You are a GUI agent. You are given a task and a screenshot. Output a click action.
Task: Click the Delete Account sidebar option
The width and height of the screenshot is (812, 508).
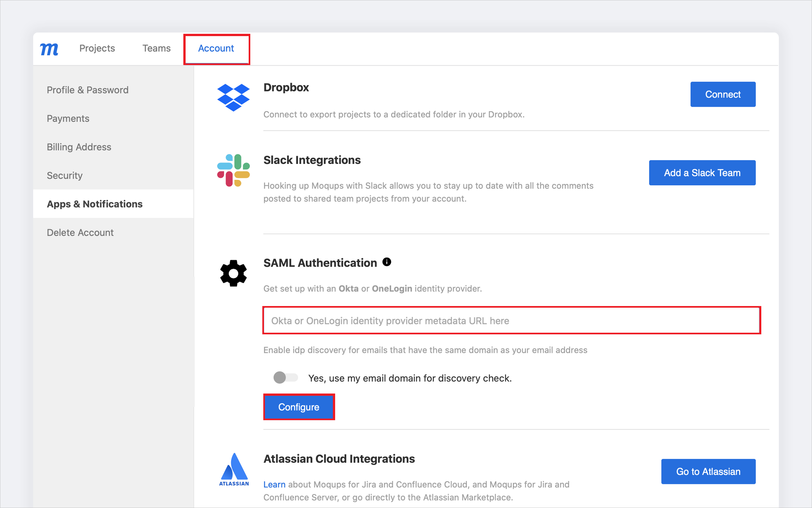(x=80, y=232)
